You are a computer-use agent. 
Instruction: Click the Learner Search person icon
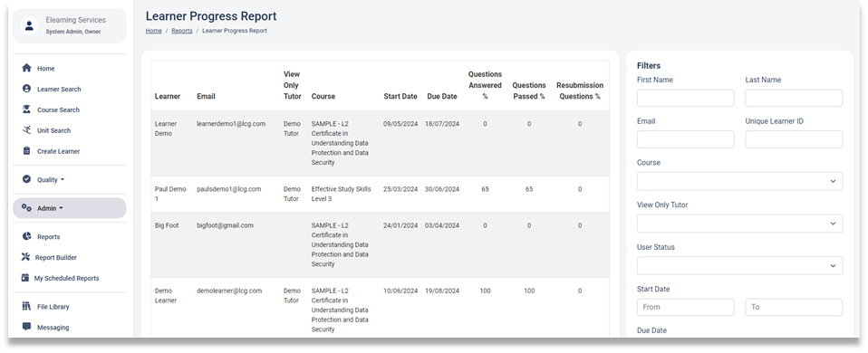[26, 89]
